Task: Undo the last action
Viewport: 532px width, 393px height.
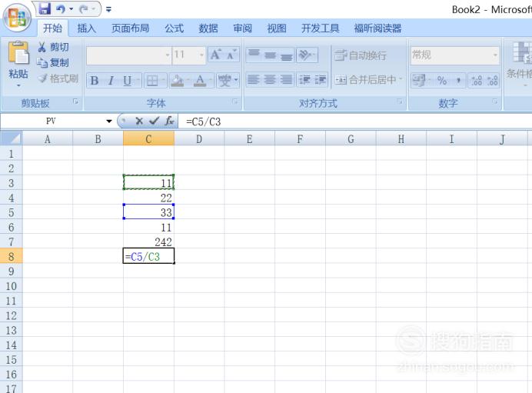Action: pyautogui.click(x=61, y=8)
